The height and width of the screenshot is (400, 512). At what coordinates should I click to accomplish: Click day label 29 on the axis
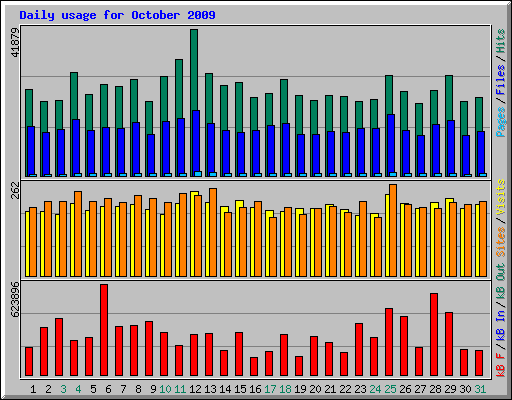[x=450, y=389]
